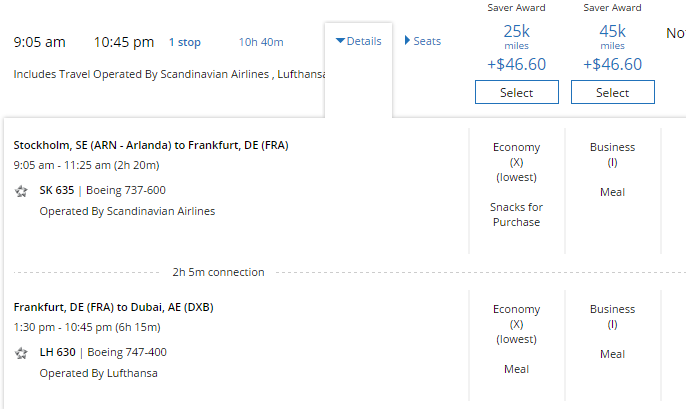Collapse the flight Details panel
686x409 pixels.
point(359,41)
